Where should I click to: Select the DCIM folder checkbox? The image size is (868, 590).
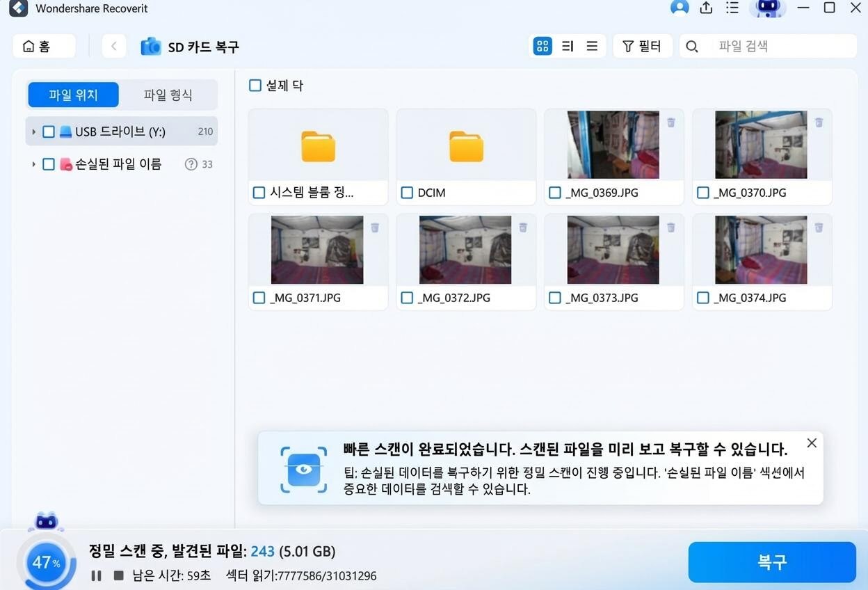click(407, 193)
